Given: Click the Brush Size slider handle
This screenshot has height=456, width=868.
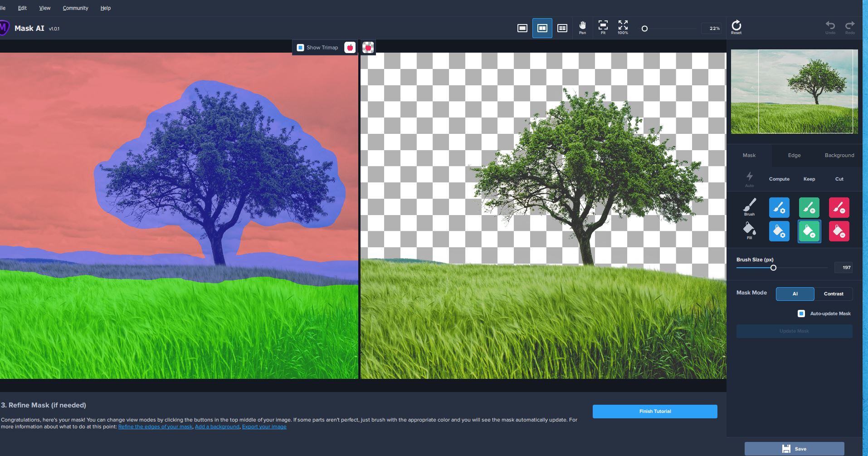Looking at the screenshot, I should 773,268.
